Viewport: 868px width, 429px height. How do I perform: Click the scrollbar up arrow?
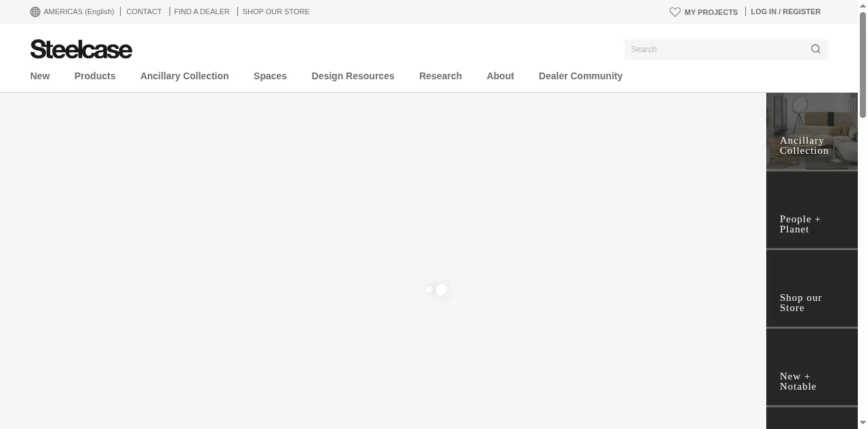(863, 5)
